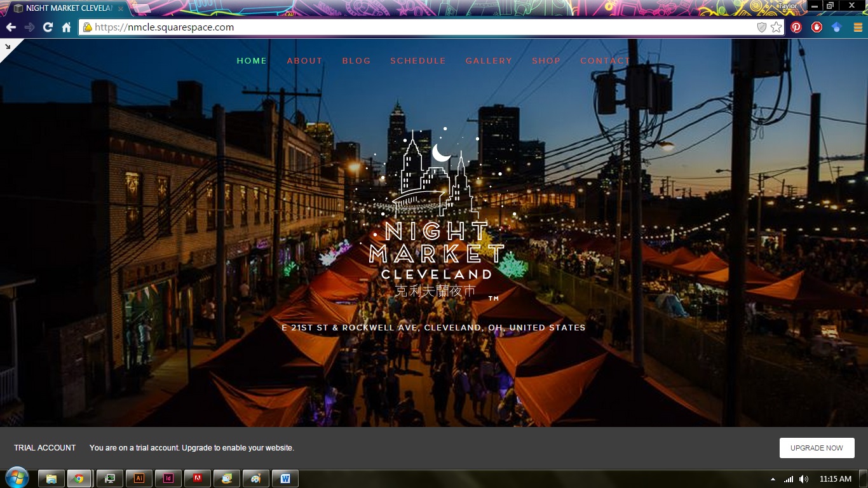868x488 pixels.
Task: Switch to Microsoft Word in taskbar
Action: (285, 478)
